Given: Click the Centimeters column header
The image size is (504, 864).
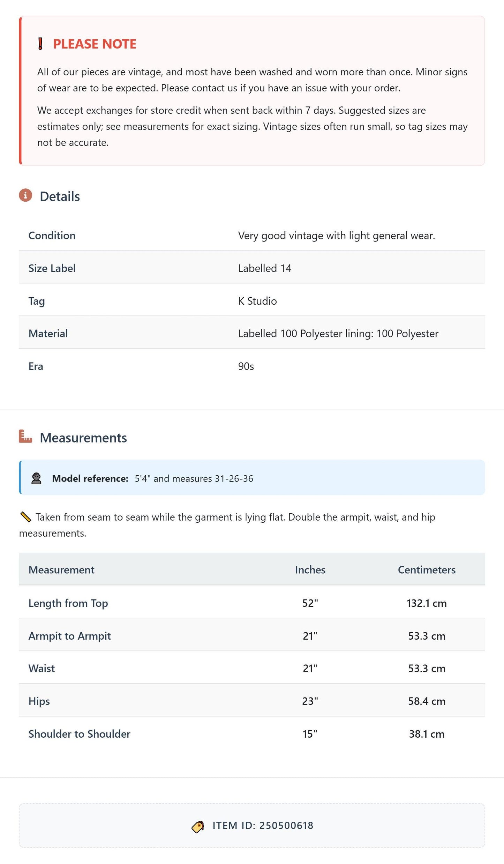Looking at the screenshot, I should coord(427,570).
